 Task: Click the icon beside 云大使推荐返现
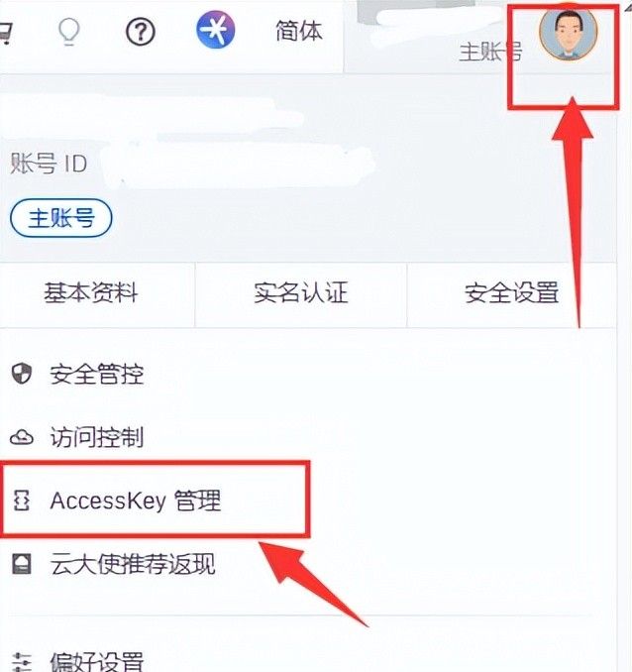[x=22, y=563]
